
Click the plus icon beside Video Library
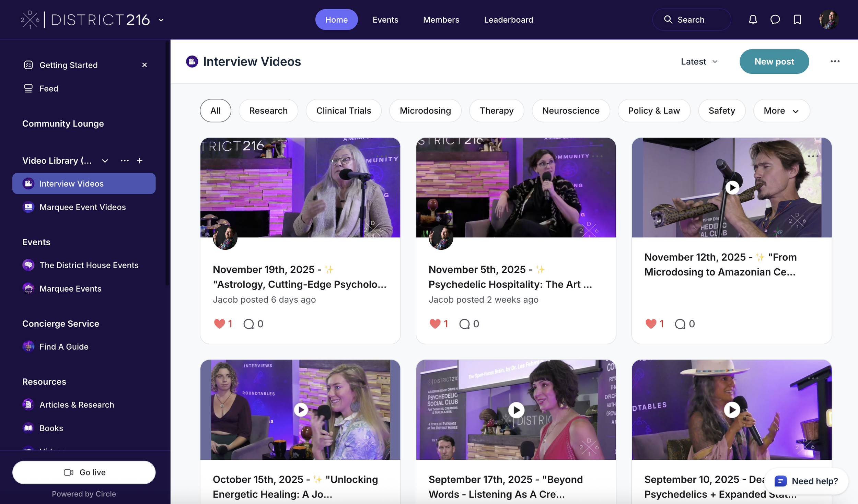[140, 161]
